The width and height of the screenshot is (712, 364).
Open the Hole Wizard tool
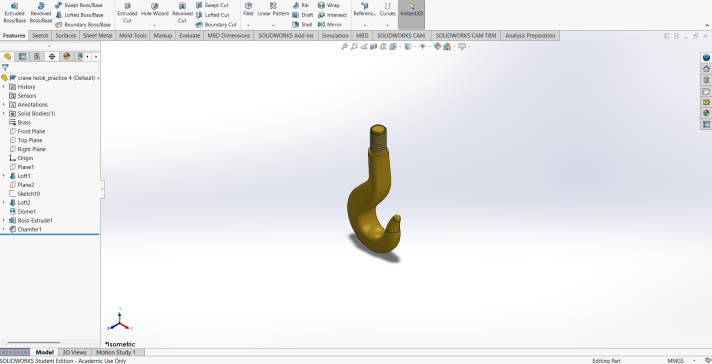pos(155,9)
